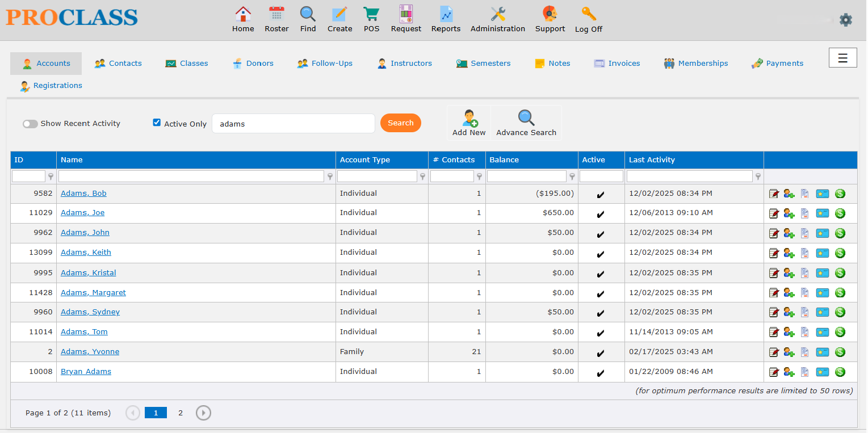
Task: Edit notes icon on Adams, Bob row
Action: 774,193
